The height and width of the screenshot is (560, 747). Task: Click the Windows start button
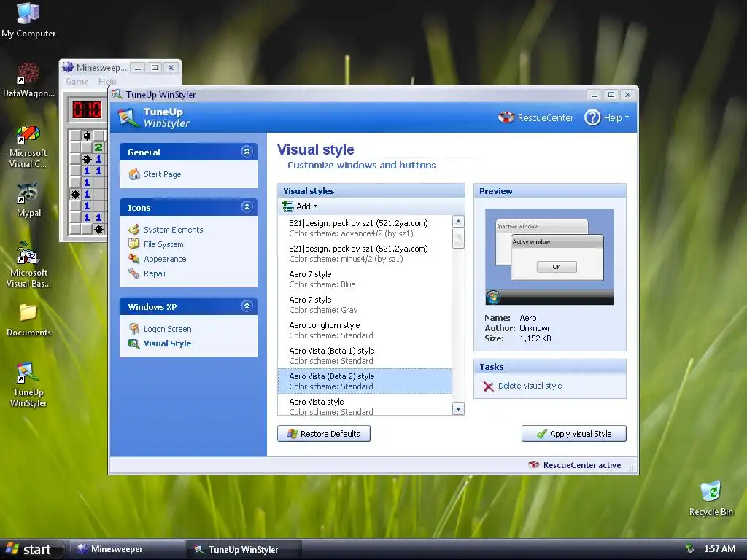pyautogui.click(x=31, y=549)
